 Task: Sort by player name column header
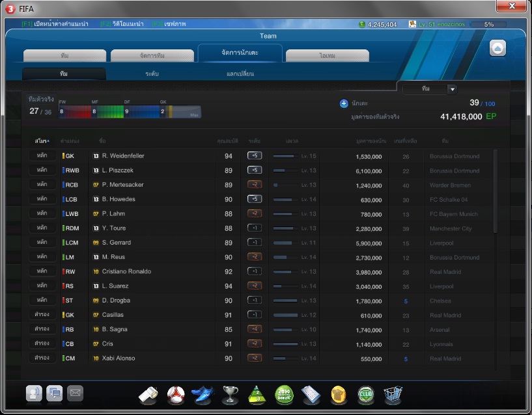click(x=102, y=141)
